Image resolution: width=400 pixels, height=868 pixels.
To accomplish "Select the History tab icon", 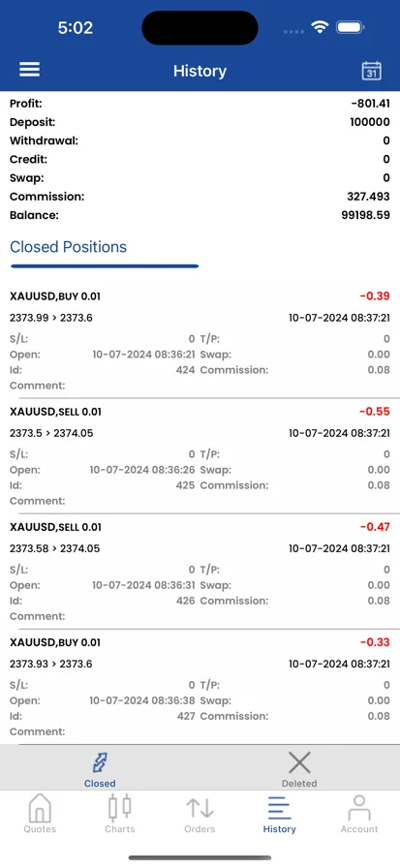I will tap(279, 808).
